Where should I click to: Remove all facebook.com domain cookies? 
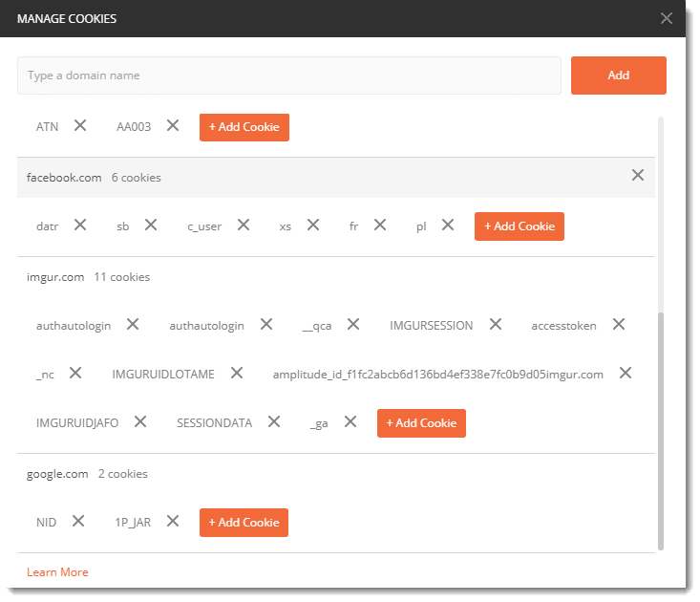pyautogui.click(x=638, y=175)
